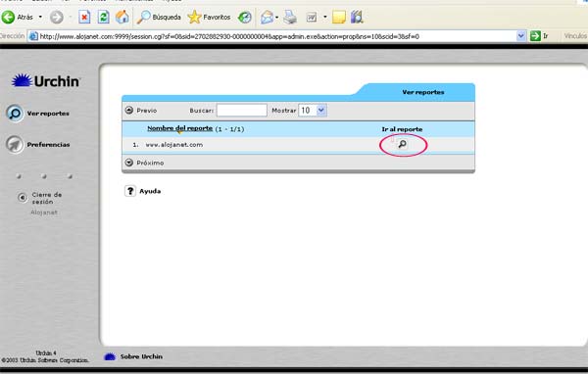Select the Ver reportes tab header
The width and height of the screenshot is (588, 374).
pos(423,92)
